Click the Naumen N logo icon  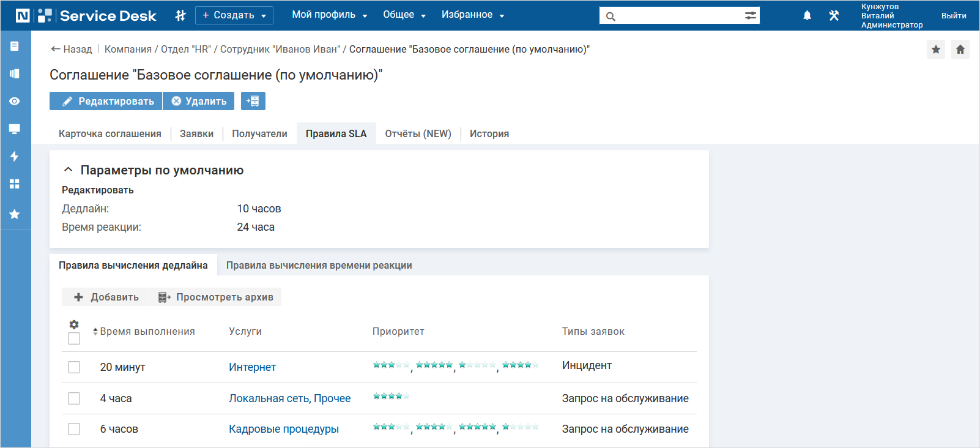[23, 16]
